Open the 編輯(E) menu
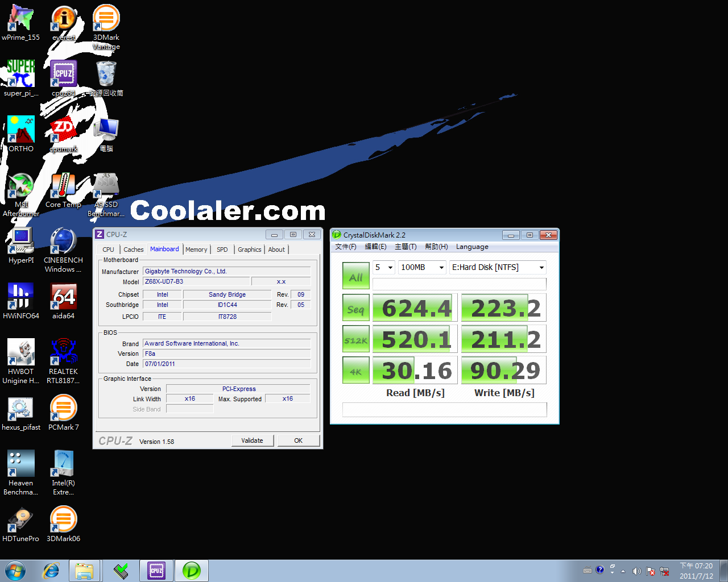The image size is (728, 582). click(375, 247)
